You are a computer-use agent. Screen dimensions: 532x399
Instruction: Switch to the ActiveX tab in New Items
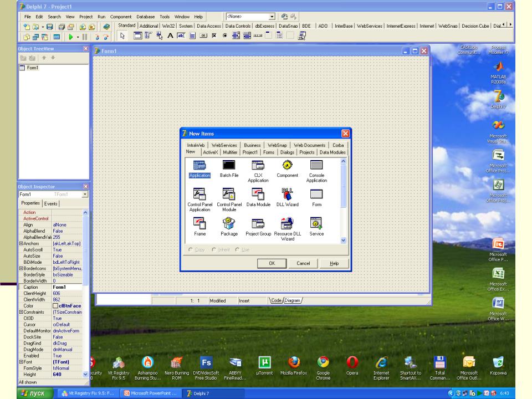[211, 152]
